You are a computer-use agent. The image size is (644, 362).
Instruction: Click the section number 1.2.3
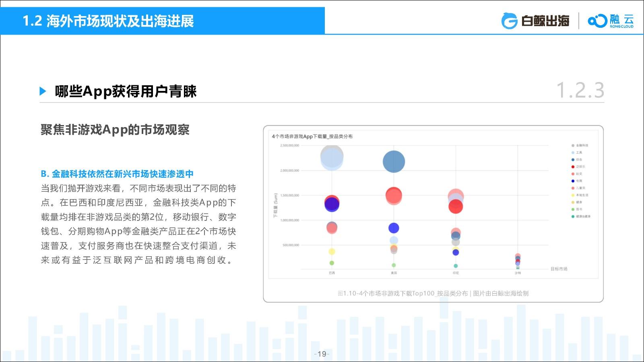(580, 90)
